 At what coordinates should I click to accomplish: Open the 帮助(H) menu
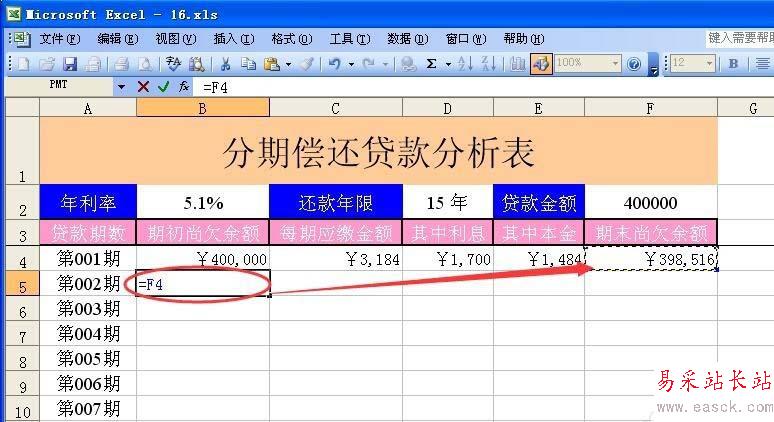click(524, 39)
